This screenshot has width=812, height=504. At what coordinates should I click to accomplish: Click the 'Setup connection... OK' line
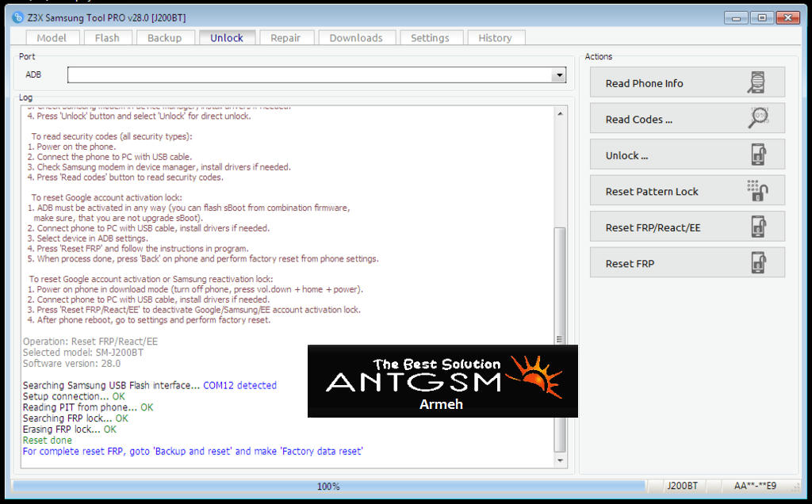click(74, 396)
